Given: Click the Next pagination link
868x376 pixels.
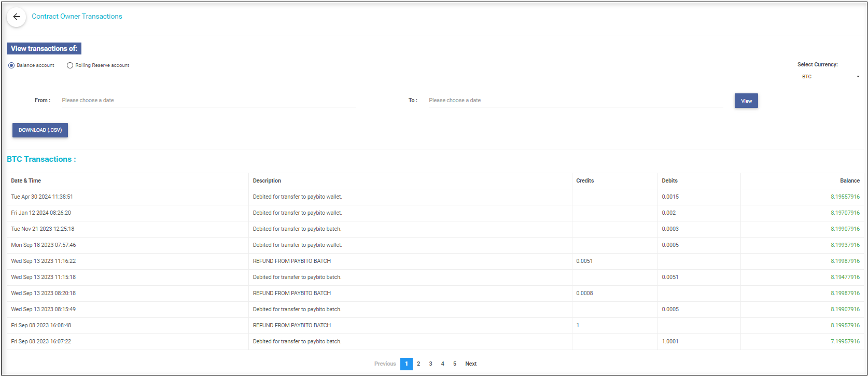Looking at the screenshot, I should 471,364.
